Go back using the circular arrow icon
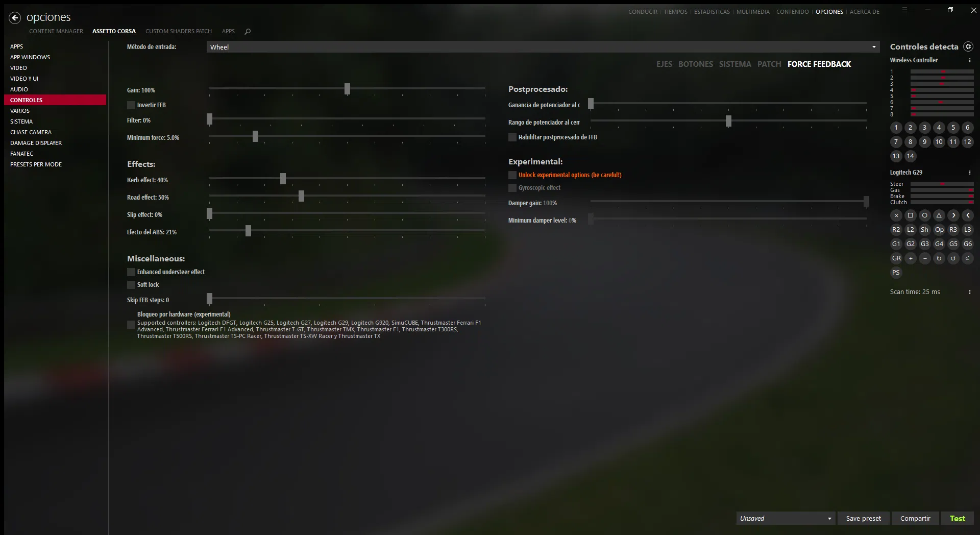Viewport: 980px width, 535px height. pyautogui.click(x=15, y=18)
